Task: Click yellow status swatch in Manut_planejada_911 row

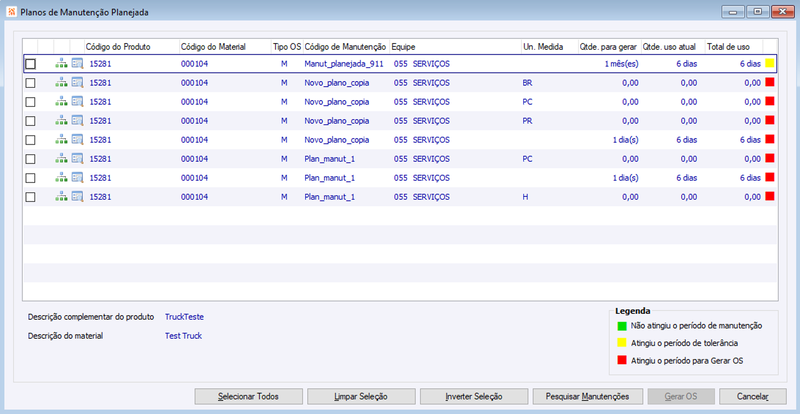Action: click(769, 63)
